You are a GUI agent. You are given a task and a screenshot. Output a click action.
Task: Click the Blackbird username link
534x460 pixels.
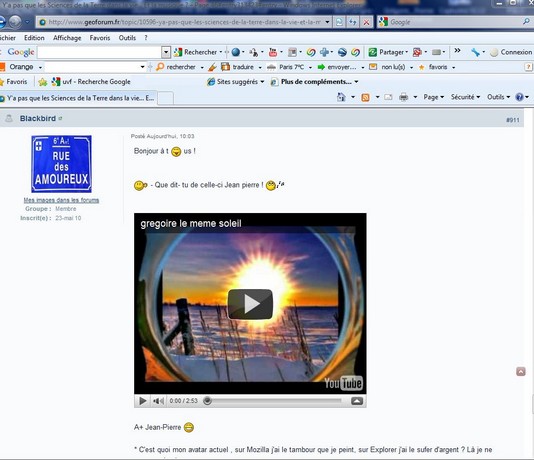pos(38,118)
